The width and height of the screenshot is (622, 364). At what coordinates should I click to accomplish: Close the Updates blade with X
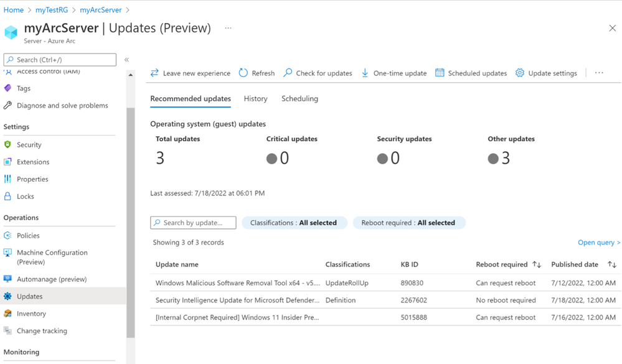click(x=612, y=28)
